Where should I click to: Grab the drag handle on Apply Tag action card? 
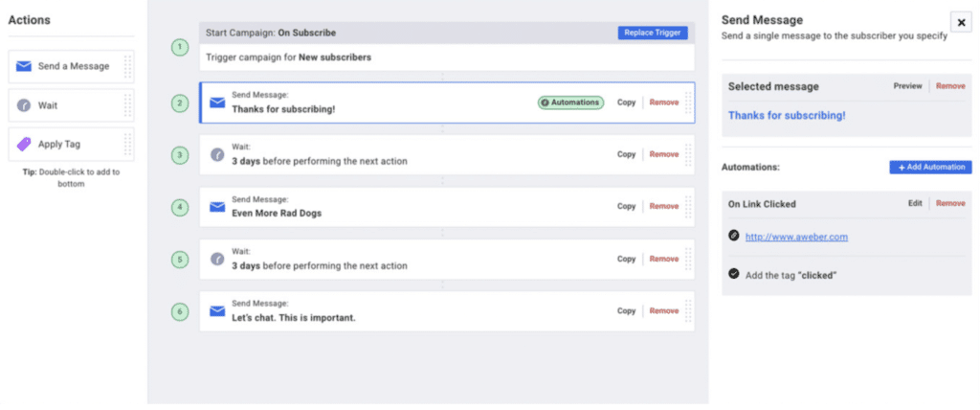(x=127, y=144)
